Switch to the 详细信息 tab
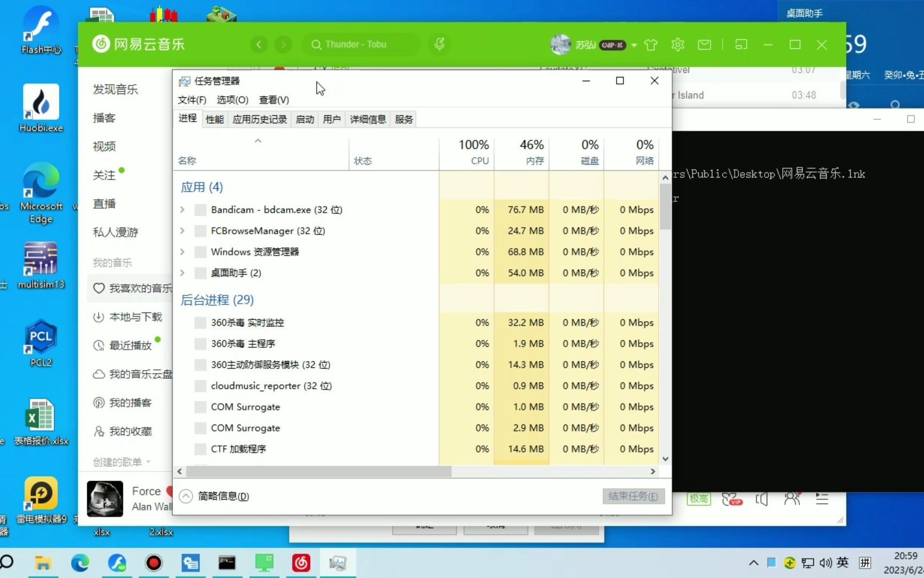This screenshot has width=924, height=578. 368,119
